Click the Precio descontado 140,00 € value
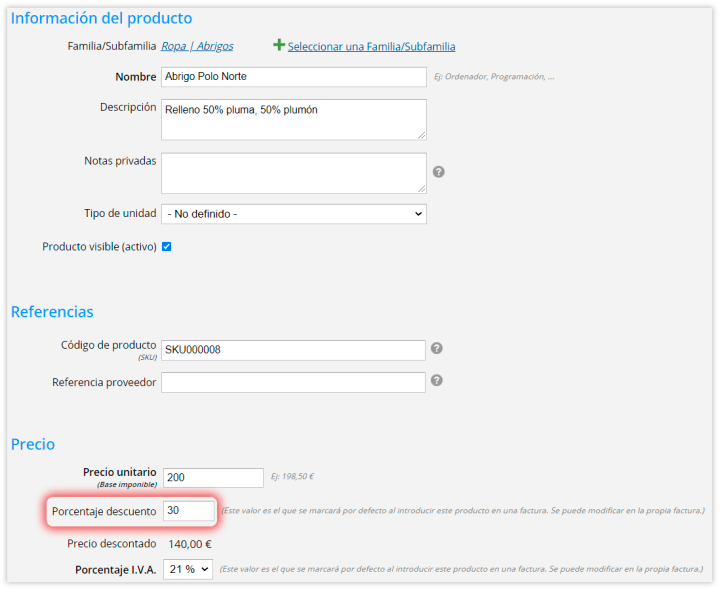The image size is (720, 590). pyautogui.click(x=190, y=545)
